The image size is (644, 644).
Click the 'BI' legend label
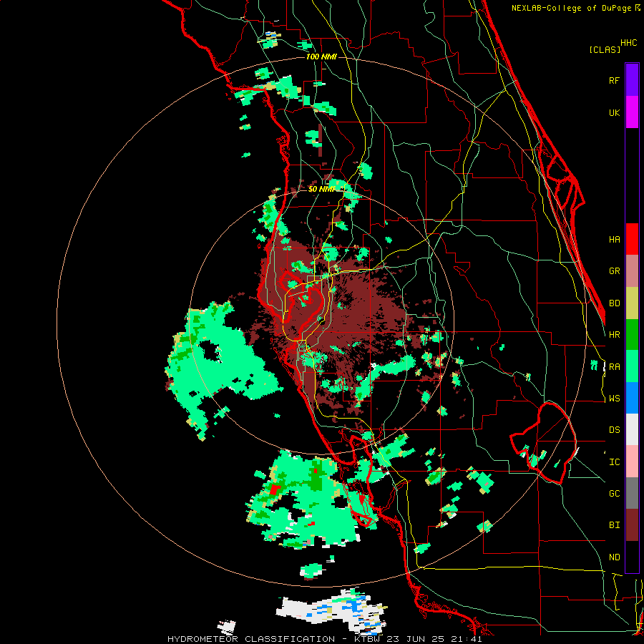pyautogui.click(x=614, y=525)
